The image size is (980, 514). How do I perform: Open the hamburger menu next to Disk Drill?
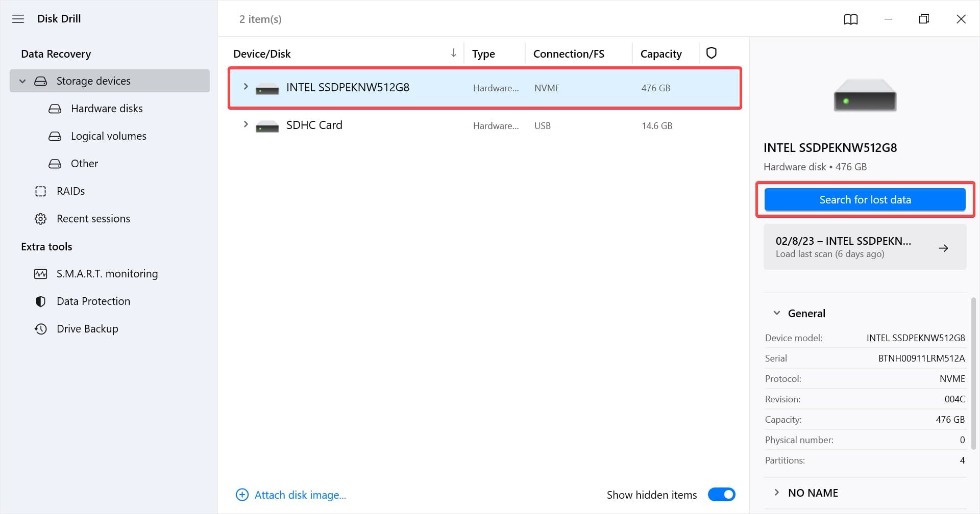tap(18, 19)
